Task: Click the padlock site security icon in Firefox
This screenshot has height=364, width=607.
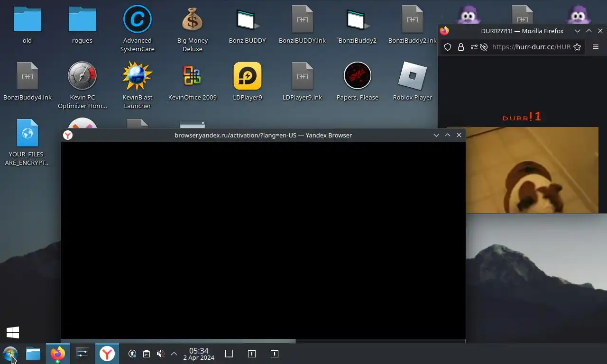Action: point(460,47)
